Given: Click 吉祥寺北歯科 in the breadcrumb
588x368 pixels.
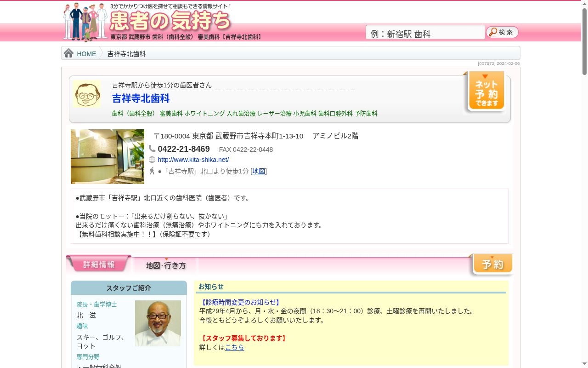Looking at the screenshot, I should 127,54.
